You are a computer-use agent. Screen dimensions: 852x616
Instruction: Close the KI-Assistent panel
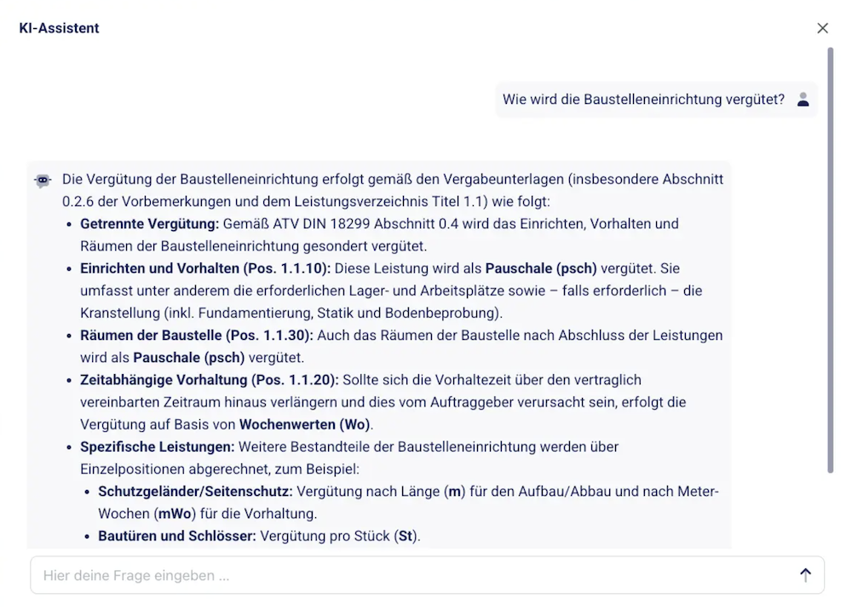coord(822,28)
